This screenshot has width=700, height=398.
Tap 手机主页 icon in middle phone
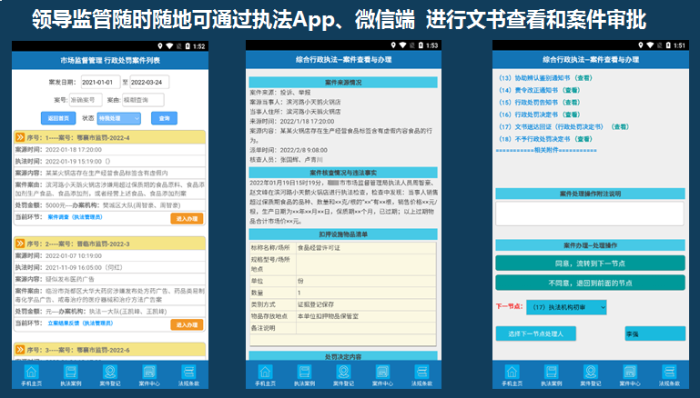pyautogui.click(x=265, y=375)
